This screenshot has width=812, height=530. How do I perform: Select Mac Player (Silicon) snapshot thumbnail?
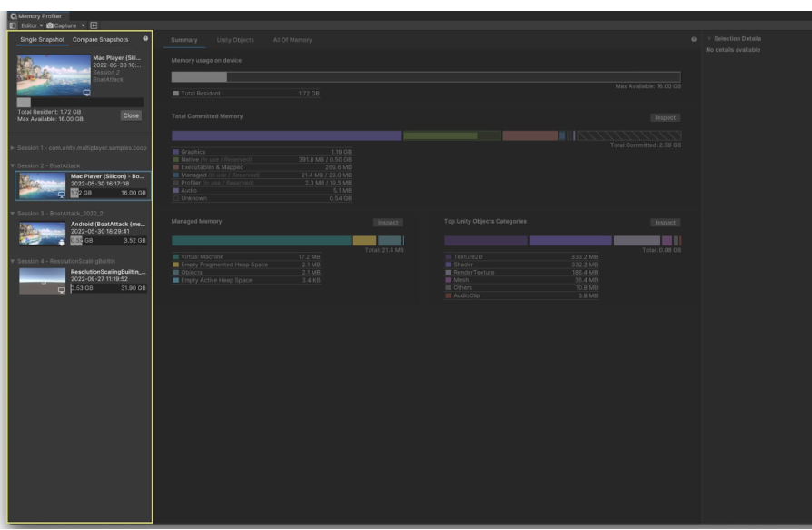(43, 186)
